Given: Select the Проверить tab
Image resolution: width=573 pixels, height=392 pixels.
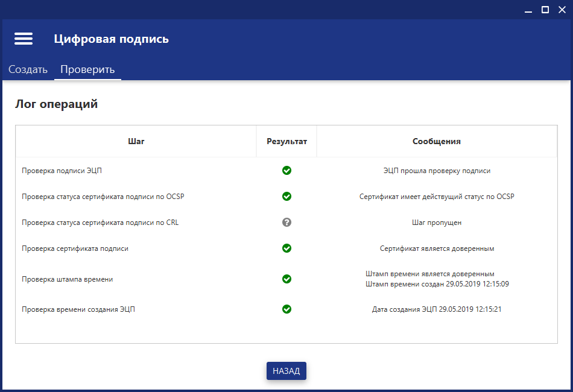Looking at the screenshot, I should (87, 69).
